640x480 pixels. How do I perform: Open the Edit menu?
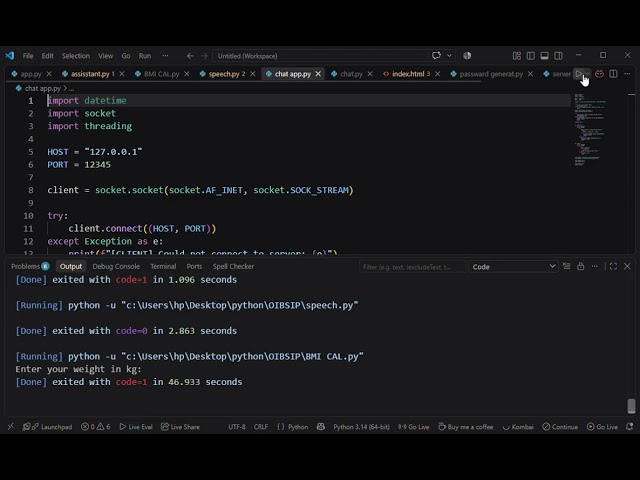(47, 56)
